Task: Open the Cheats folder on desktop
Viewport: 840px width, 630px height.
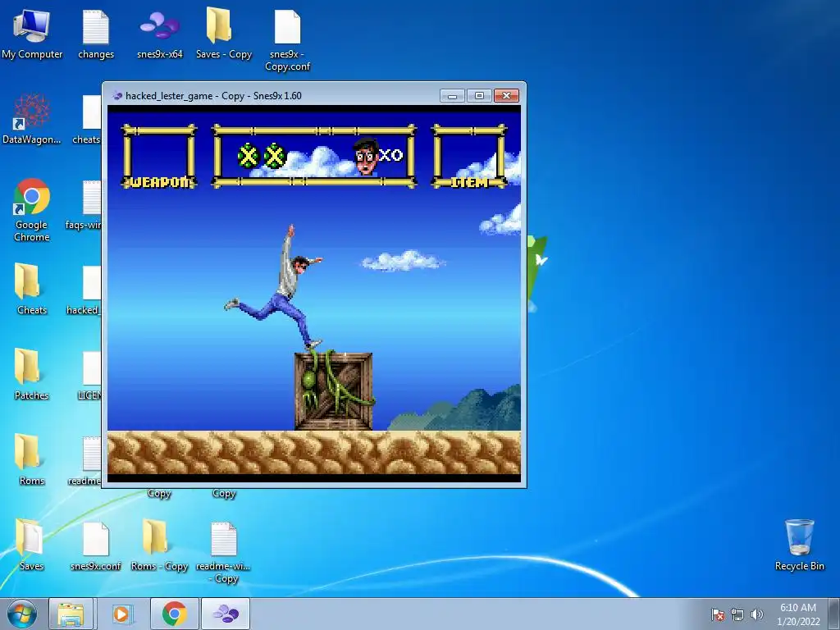Action: [32, 288]
